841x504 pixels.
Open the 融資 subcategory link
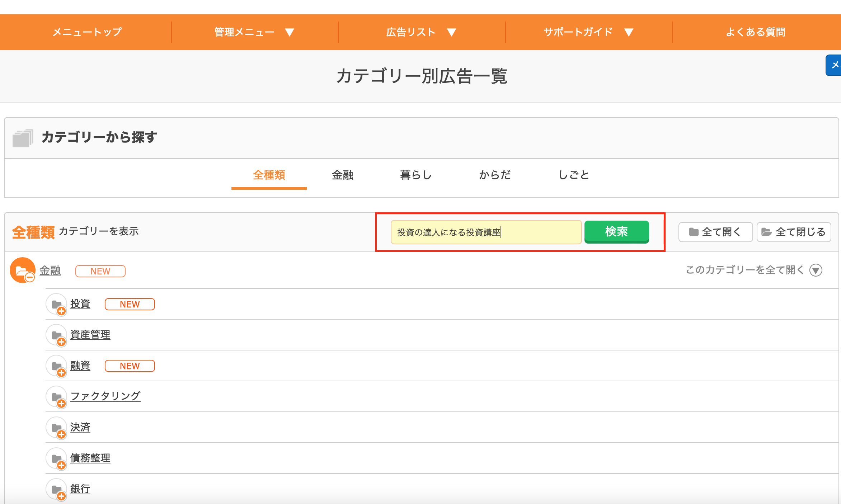pyautogui.click(x=80, y=366)
